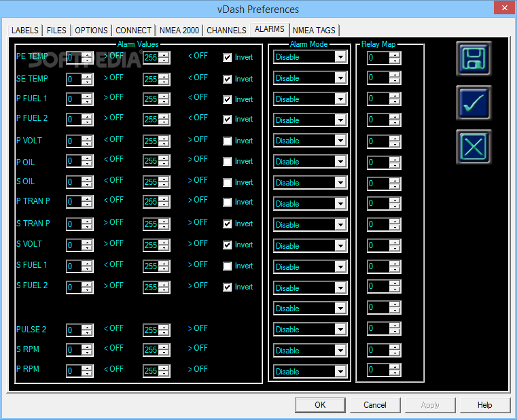This screenshot has width=517, height=420.
Task: Uncheck Invert for S TRAN P
Action: [227, 224]
